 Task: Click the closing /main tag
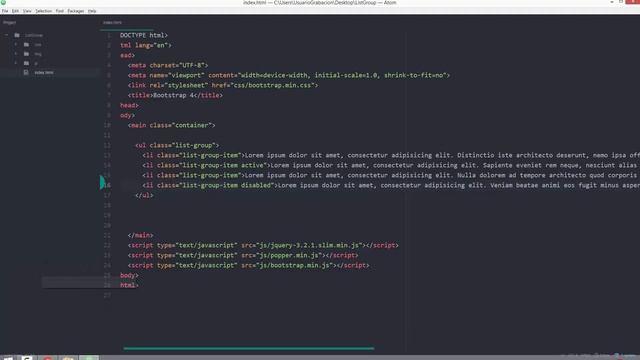click(140, 235)
